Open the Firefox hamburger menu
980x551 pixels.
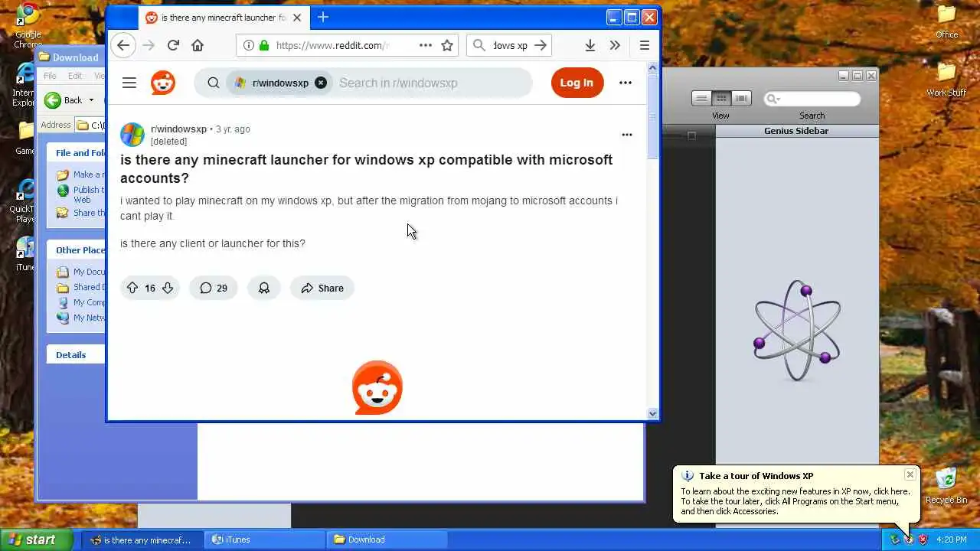645,45
